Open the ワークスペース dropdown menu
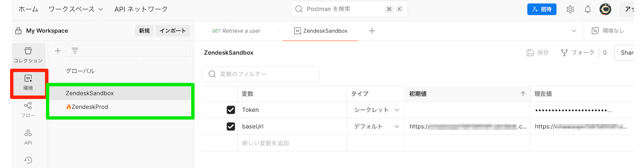 pos(76,9)
